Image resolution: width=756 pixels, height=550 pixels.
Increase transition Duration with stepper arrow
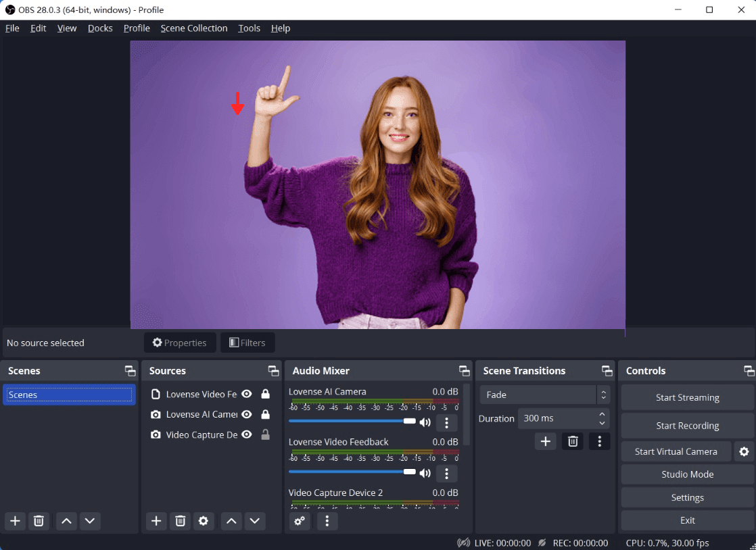[x=602, y=414]
